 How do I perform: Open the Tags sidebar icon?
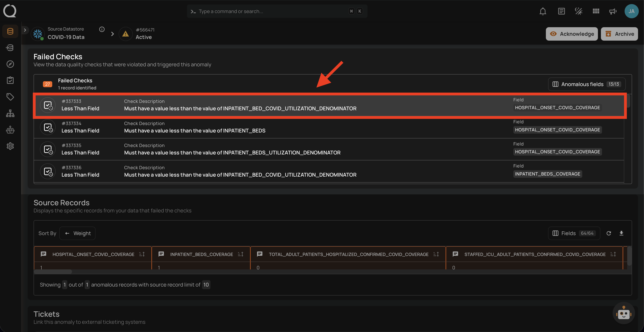coord(10,97)
